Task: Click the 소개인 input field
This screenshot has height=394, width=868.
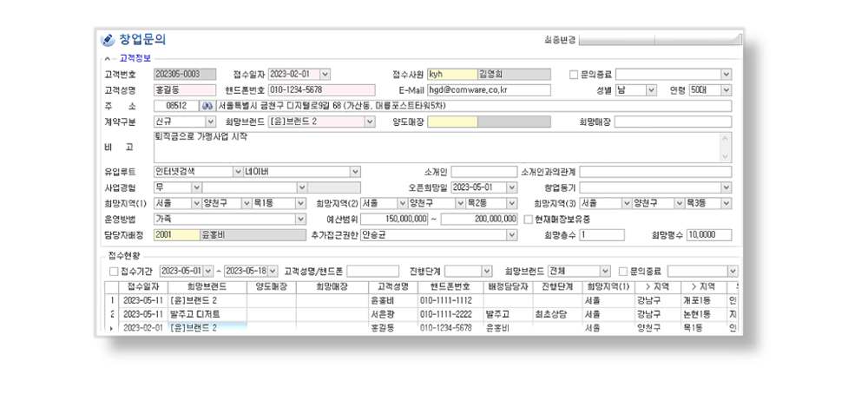Action: [x=484, y=172]
